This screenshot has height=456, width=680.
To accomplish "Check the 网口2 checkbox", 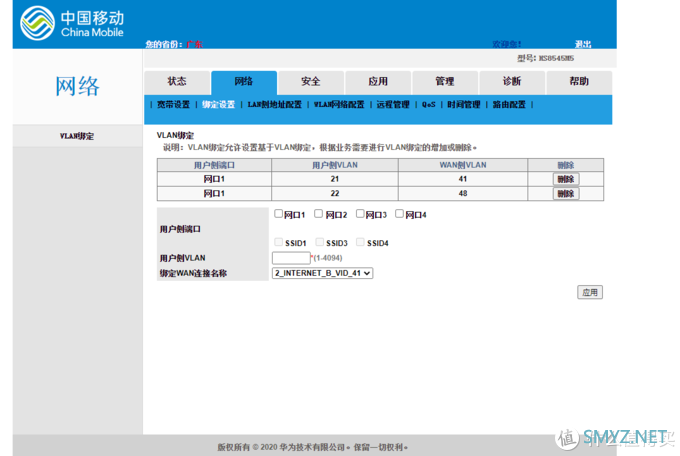I will 319,214.
